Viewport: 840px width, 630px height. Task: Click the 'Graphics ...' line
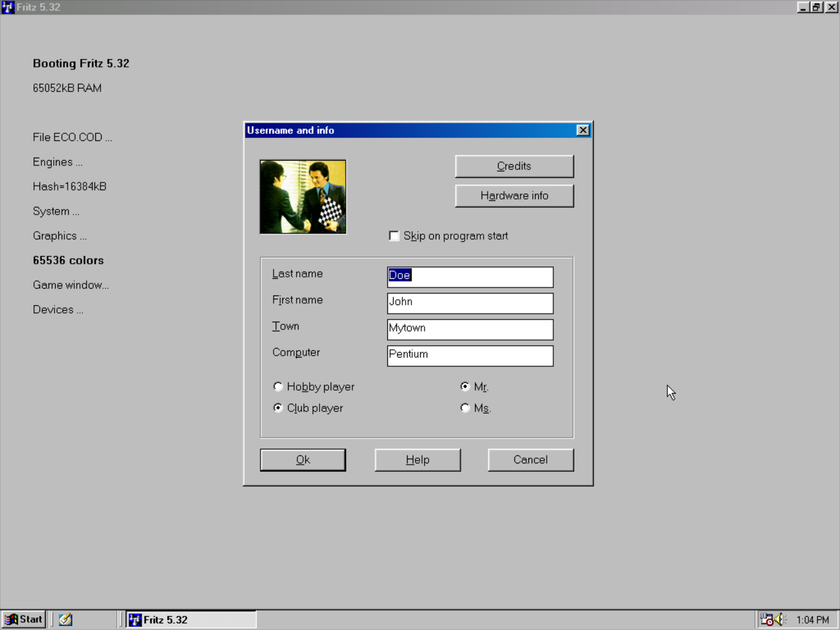[60, 236]
